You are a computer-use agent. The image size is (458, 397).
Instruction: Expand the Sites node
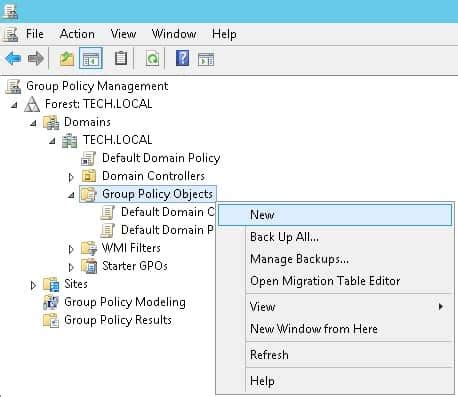point(33,285)
